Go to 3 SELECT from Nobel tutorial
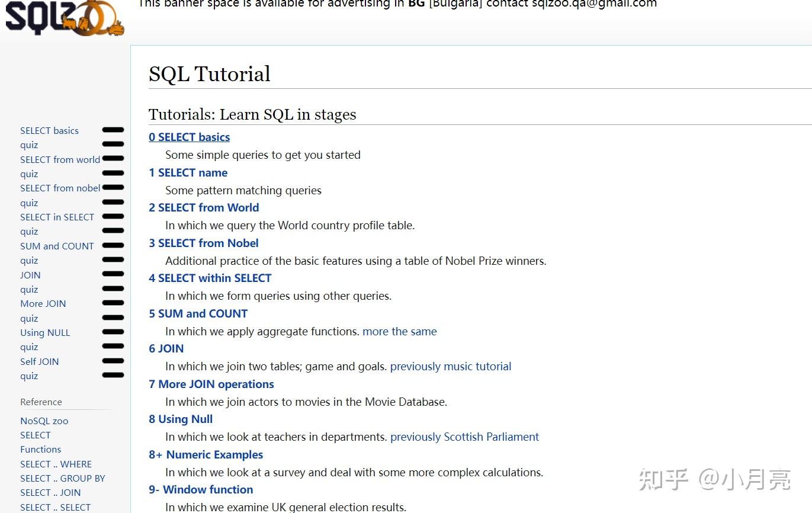 pyautogui.click(x=203, y=243)
